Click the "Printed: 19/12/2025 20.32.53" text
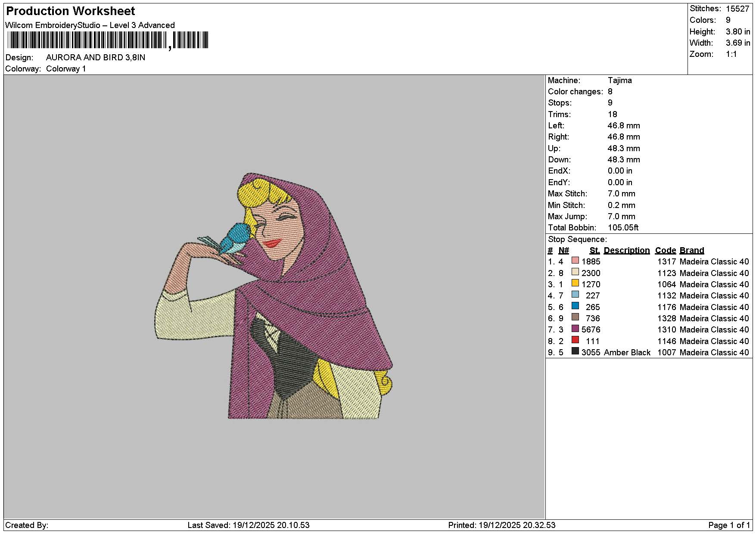The width and height of the screenshot is (756, 534). click(x=502, y=525)
